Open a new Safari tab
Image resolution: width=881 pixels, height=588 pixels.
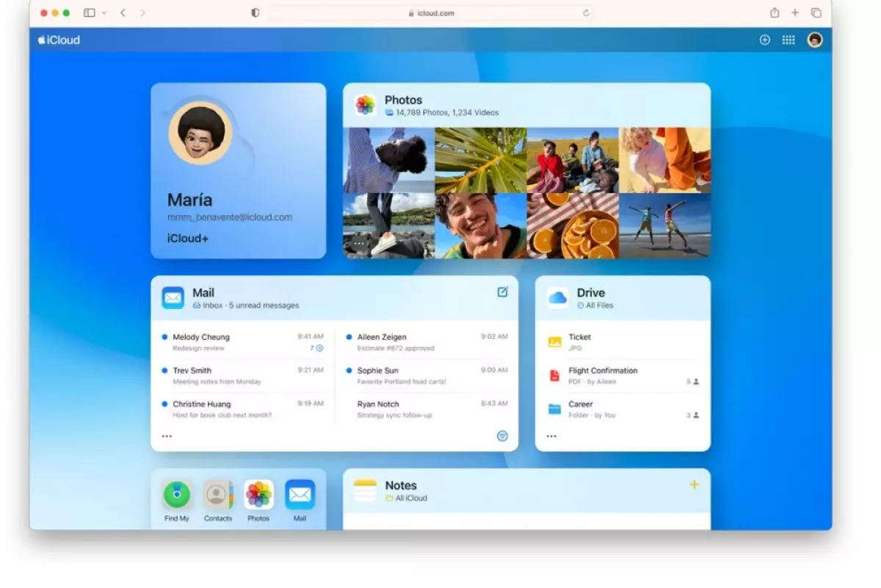[795, 12]
